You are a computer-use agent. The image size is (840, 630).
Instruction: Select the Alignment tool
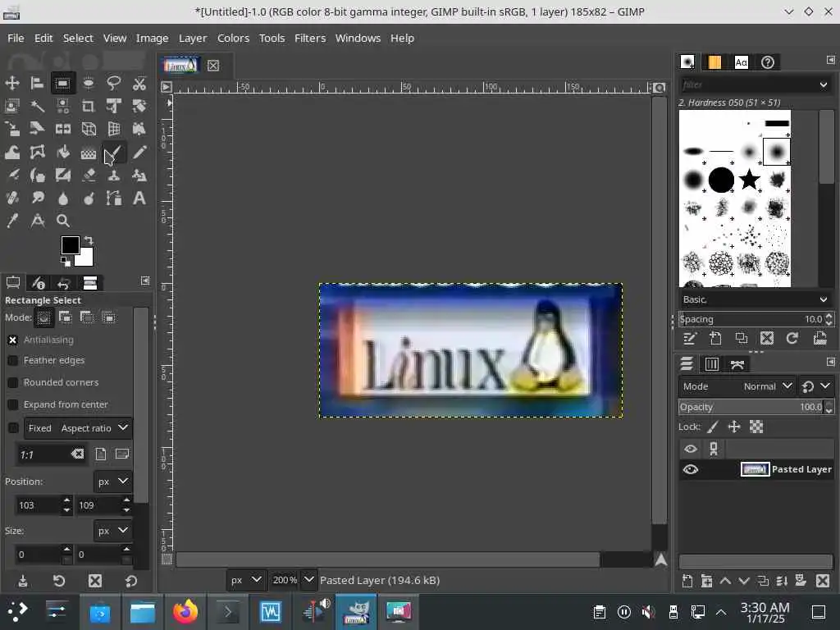pos(37,83)
